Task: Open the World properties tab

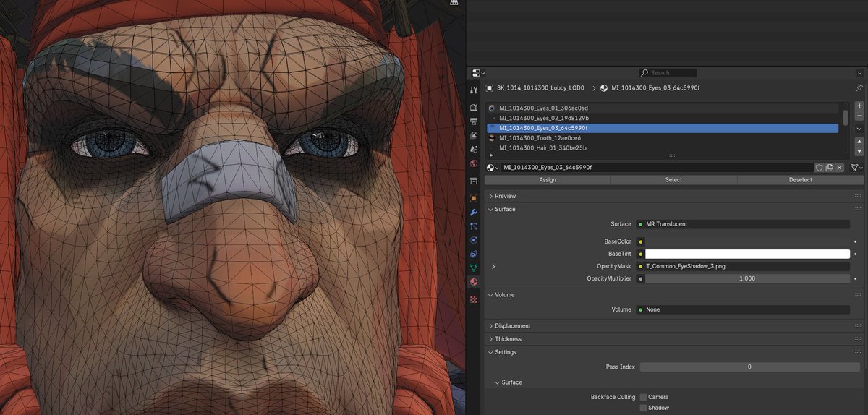Action: click(x=474, y=163)
